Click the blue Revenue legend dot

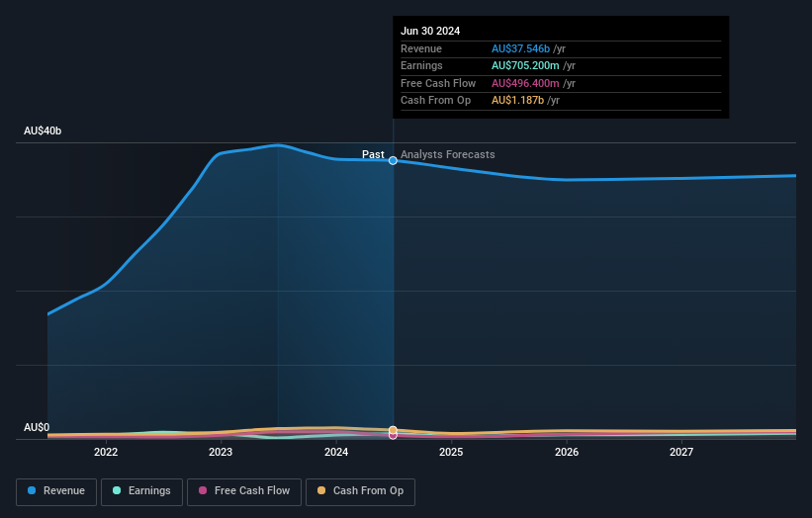(32, 490)
